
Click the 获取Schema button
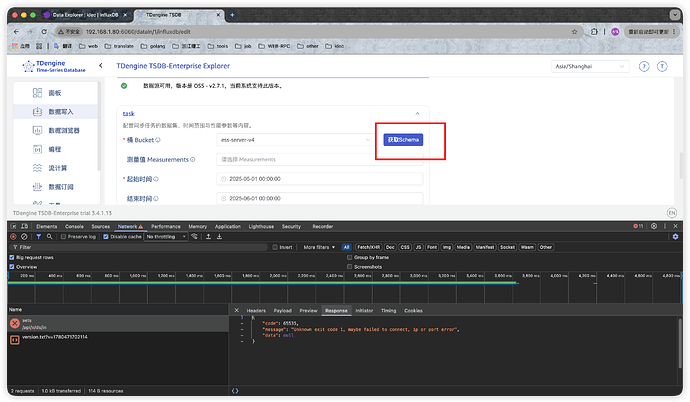[403, 140]
